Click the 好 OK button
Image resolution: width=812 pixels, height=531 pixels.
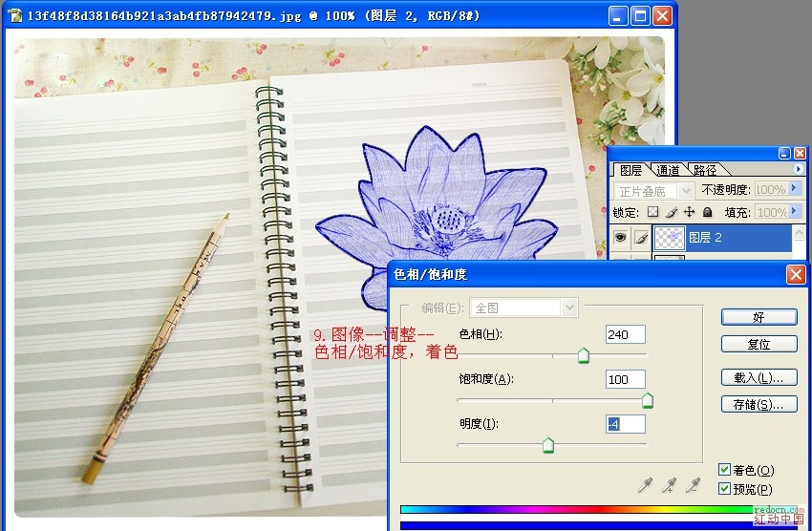pos(759,317)
